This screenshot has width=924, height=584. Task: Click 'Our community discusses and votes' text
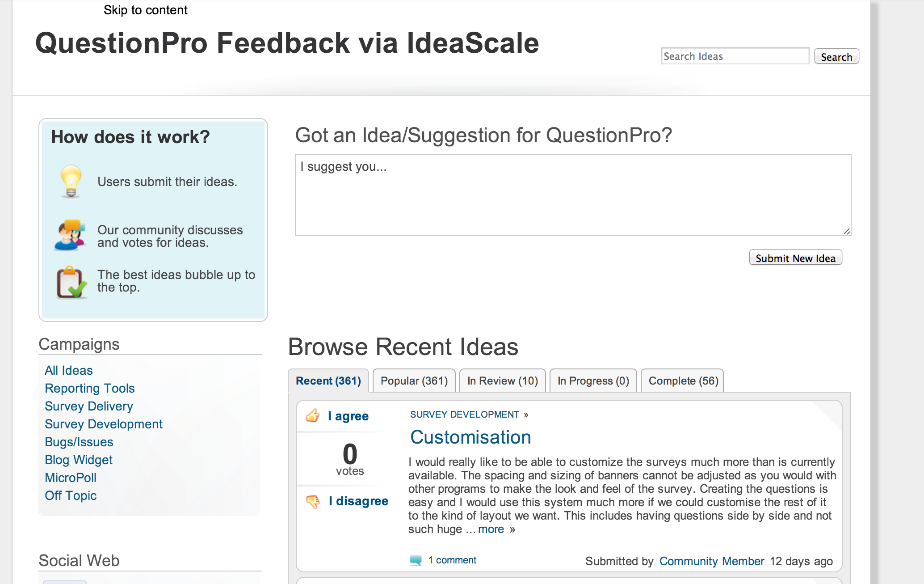point(170,236)
